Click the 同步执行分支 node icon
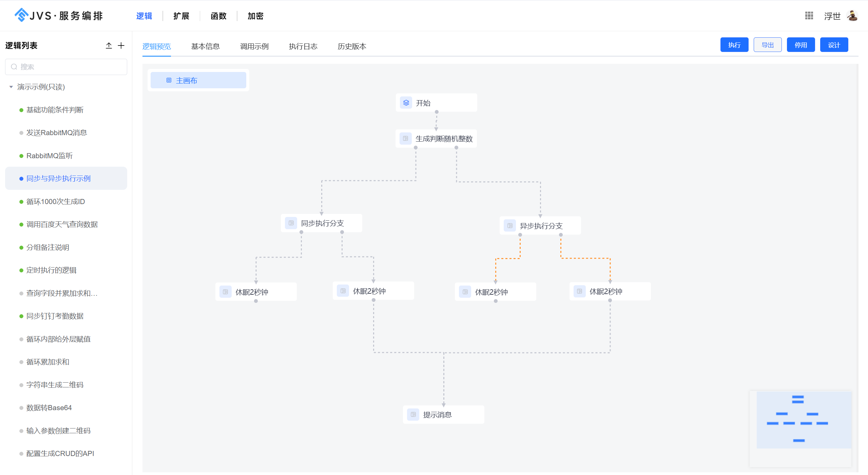 pyautogui.click(x=291, y=223)
